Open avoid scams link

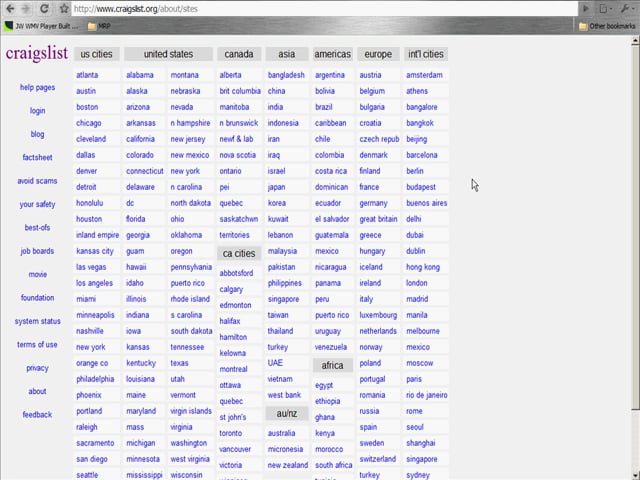37,181
